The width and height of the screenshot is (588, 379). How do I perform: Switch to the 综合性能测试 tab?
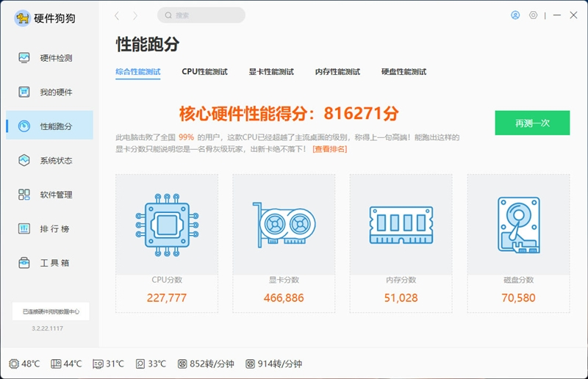tap(138, 71)
